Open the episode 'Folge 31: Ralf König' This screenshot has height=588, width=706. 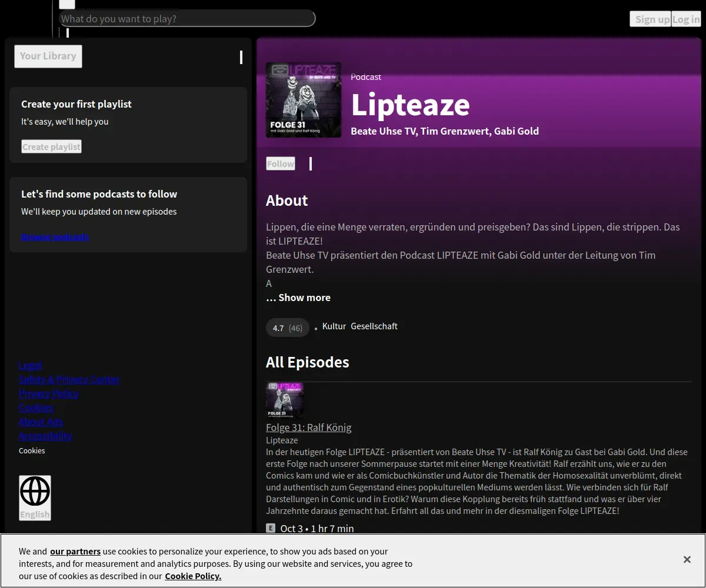pos(309,427)
